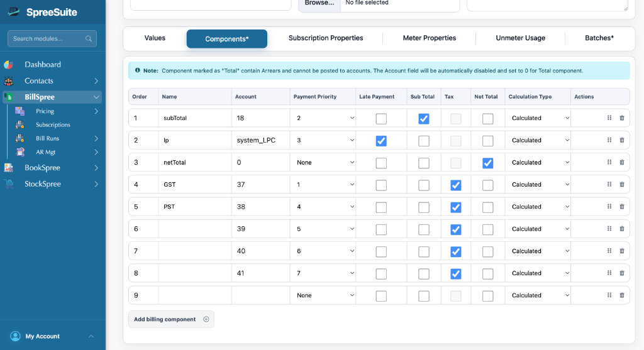
Task: Click the Contacts sidebar icon
Action: [9, 81]
